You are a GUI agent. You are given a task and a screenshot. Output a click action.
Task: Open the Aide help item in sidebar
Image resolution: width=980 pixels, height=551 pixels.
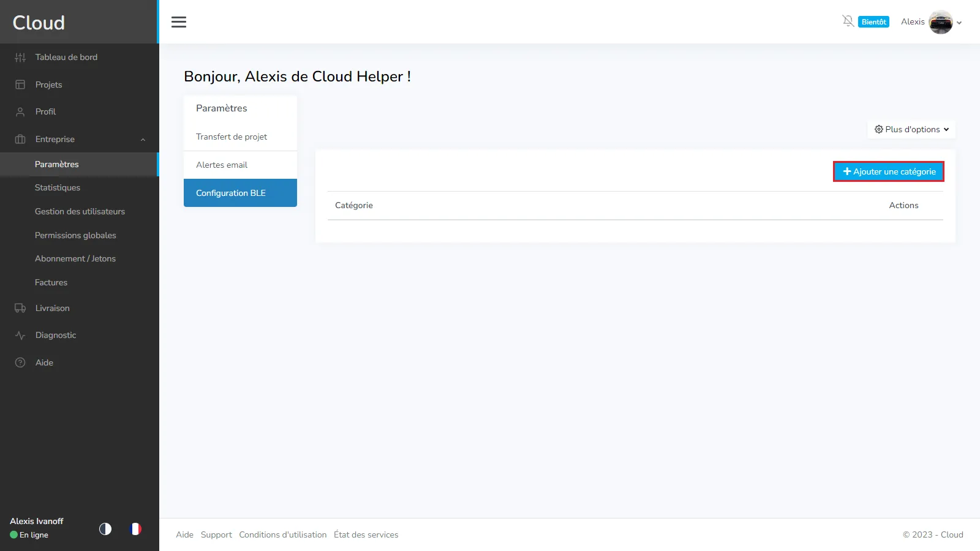pos(44,362)
